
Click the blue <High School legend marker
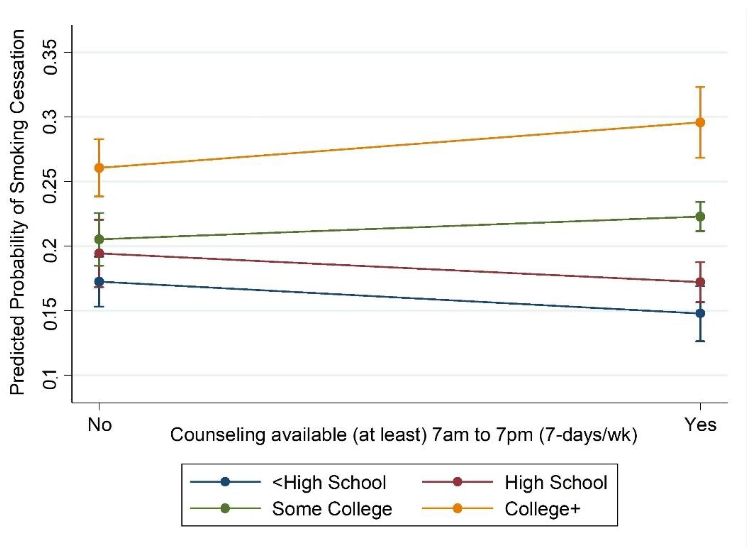225,482
